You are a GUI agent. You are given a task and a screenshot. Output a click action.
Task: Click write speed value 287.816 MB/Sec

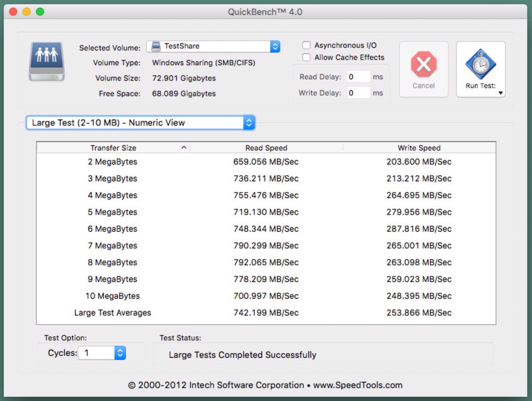coord(419,229)
